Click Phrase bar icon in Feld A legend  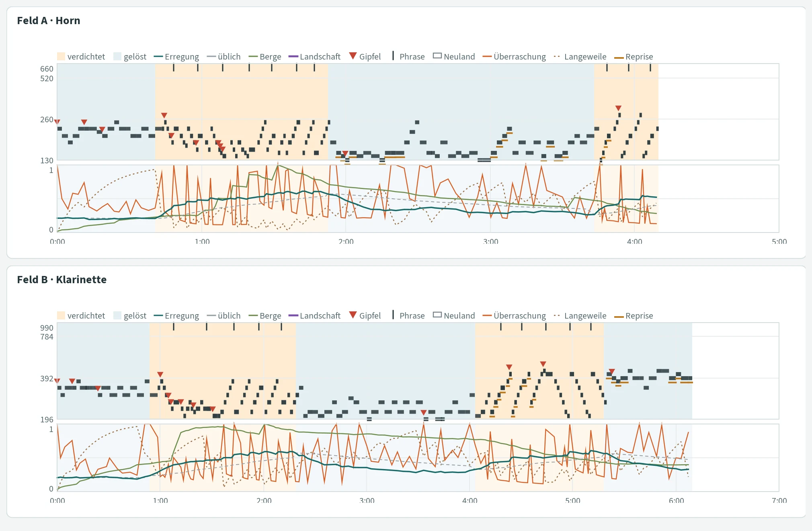tap(393, 56)
